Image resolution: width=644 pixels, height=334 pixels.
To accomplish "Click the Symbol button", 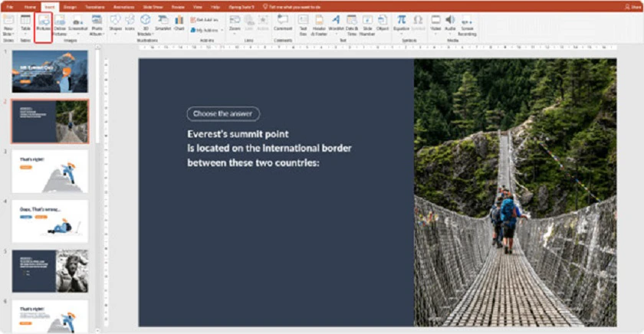I will (418, 24).
